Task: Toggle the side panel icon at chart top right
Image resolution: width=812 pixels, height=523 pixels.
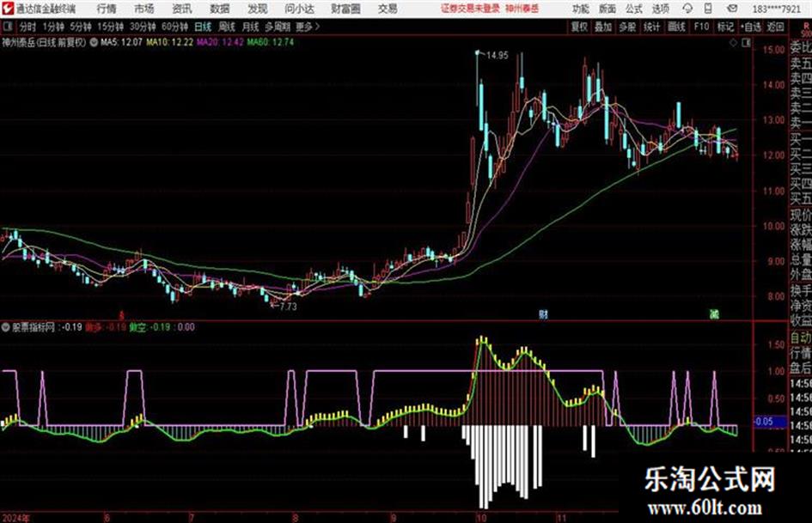Action: [x=746, y=43]
